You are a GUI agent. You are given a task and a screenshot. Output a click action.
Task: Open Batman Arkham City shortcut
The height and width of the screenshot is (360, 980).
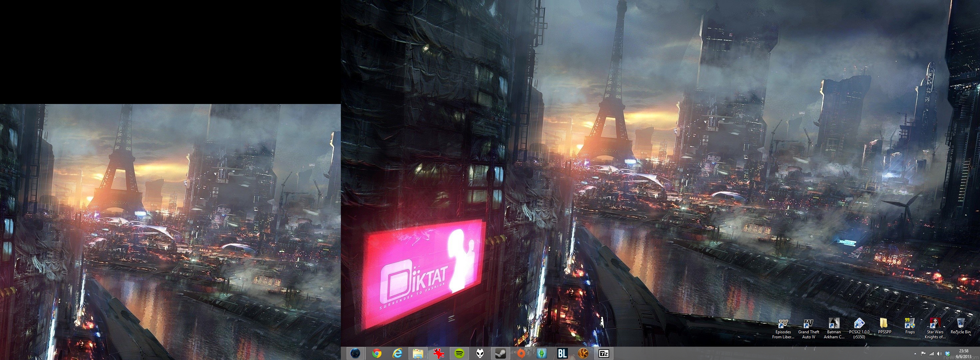834,329
